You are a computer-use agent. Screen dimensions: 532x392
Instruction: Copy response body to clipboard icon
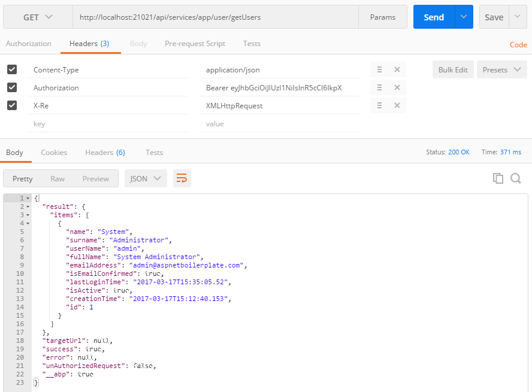(498, 178)
